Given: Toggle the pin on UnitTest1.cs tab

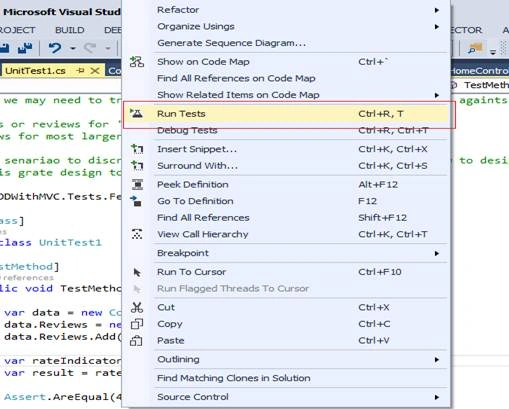Looking at the screenshot, I should 80,71.
